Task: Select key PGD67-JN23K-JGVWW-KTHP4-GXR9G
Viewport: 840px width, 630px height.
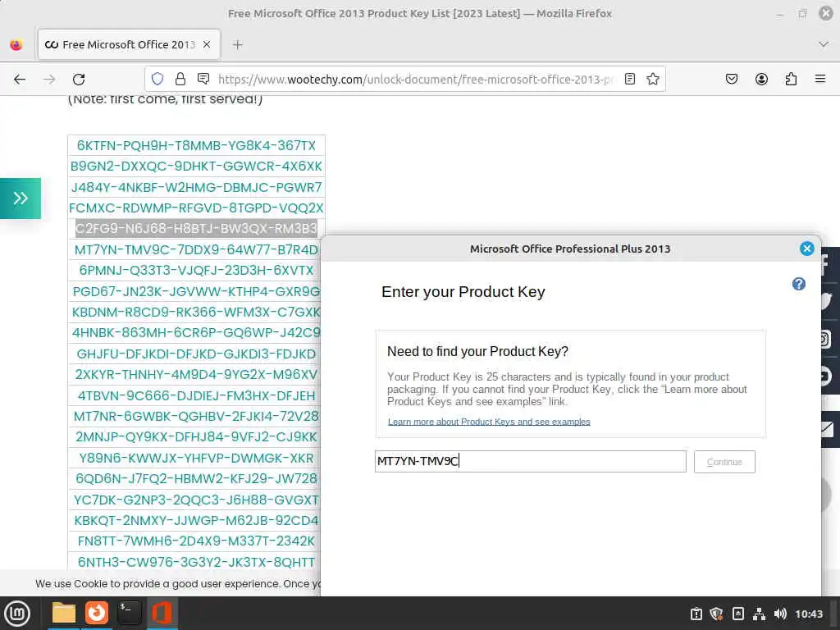Action: (196, 291)
